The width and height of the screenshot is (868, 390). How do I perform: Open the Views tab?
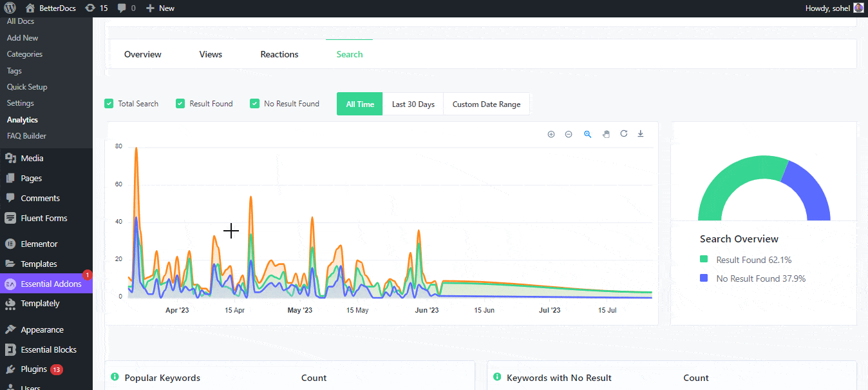point(210,54)
